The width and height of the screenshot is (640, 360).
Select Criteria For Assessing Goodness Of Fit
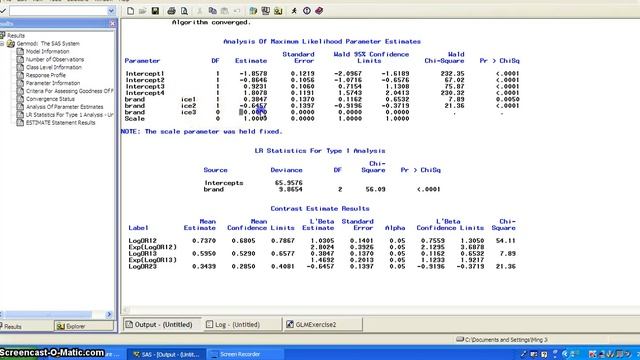tap(69, 91)
